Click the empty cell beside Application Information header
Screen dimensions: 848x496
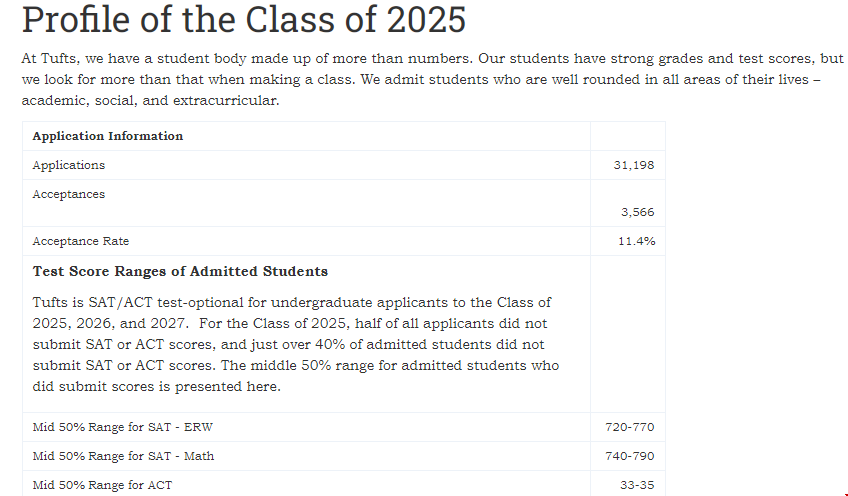tap(628, 136)
